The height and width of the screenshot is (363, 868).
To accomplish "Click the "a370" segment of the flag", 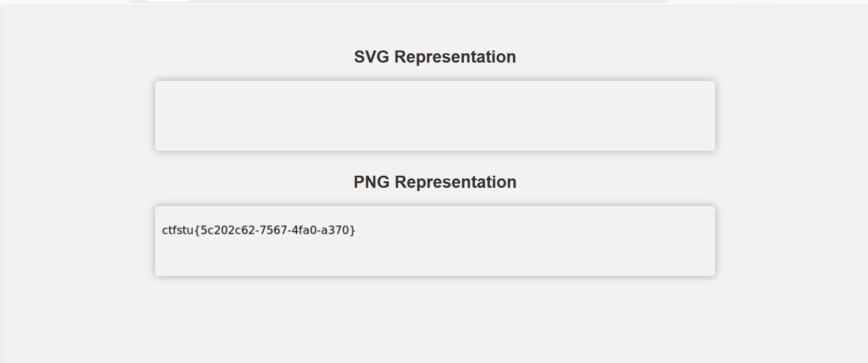I will [335, 230].
